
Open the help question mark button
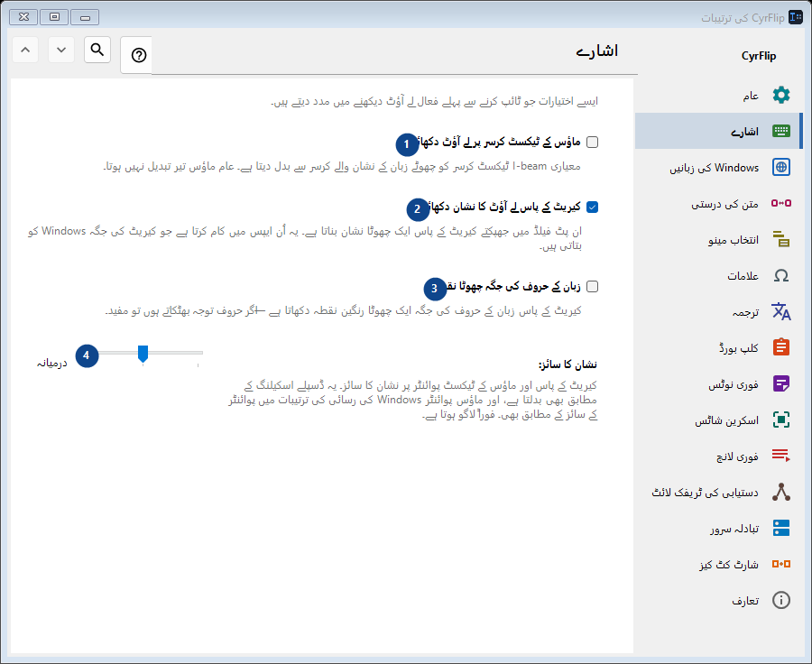coord(138,55)
